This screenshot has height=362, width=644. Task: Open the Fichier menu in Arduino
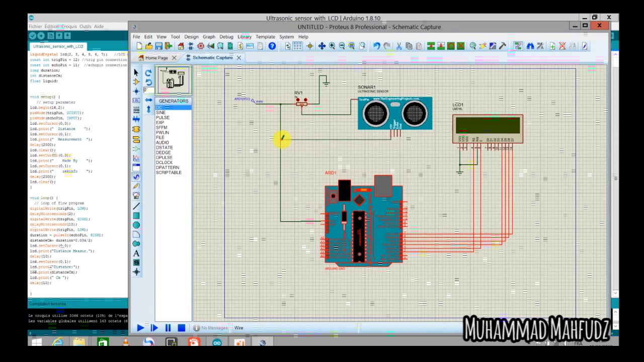pos(36,27)
